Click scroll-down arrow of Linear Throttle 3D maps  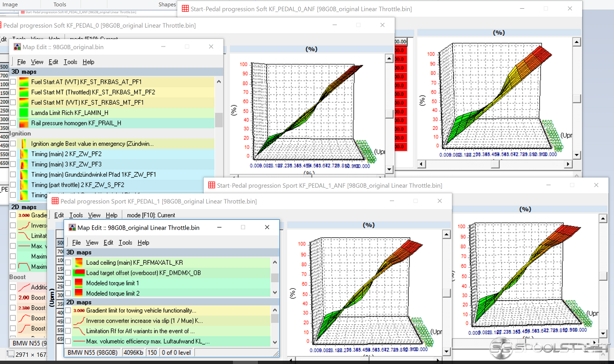(275, 293)
